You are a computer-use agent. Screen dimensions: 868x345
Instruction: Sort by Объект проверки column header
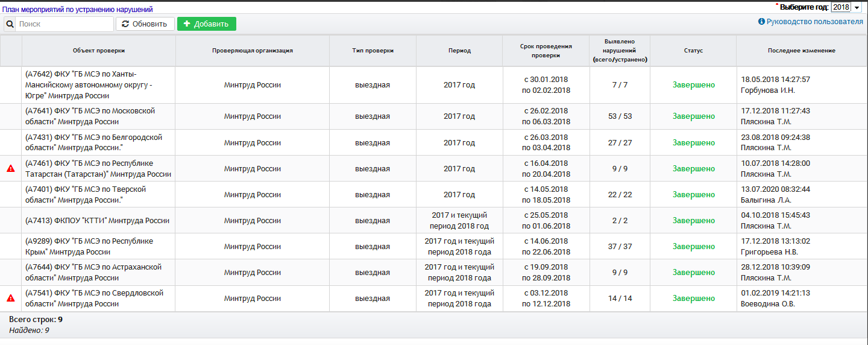[99, 51]
